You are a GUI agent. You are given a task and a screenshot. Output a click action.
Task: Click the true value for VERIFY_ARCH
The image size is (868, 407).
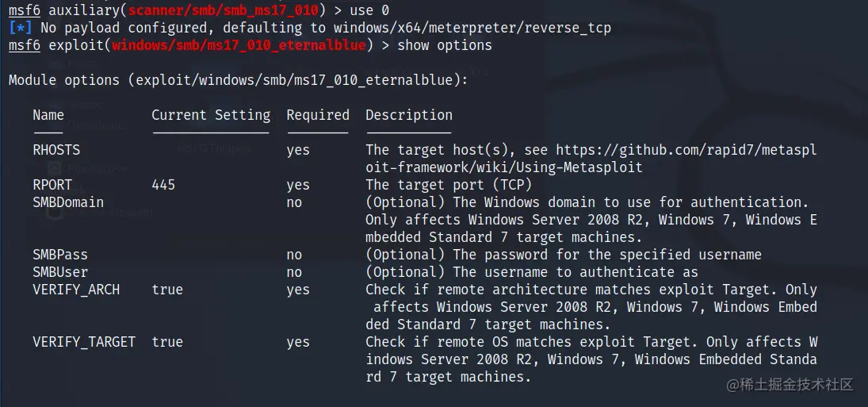coord(167,290)
